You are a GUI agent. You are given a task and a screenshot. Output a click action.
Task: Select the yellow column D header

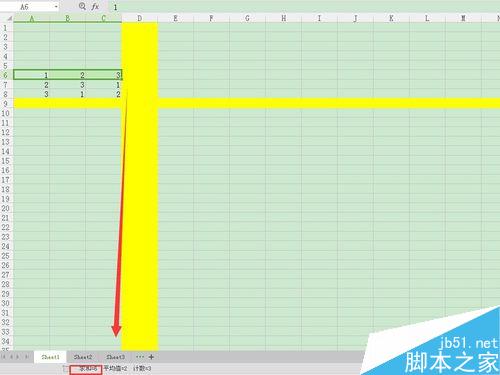(140, 18)
